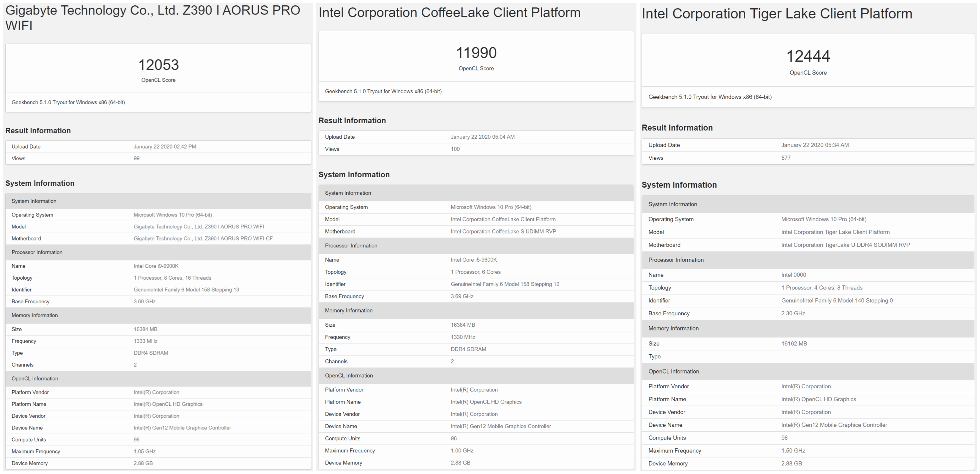Click Gigabyte panel's Result Information heading
Screen dimensions: 980x474
click(38, 131)
